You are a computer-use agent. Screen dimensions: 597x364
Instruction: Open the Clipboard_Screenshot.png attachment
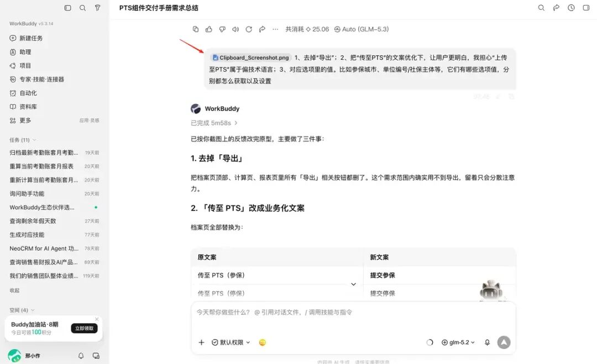click(251, 57)
